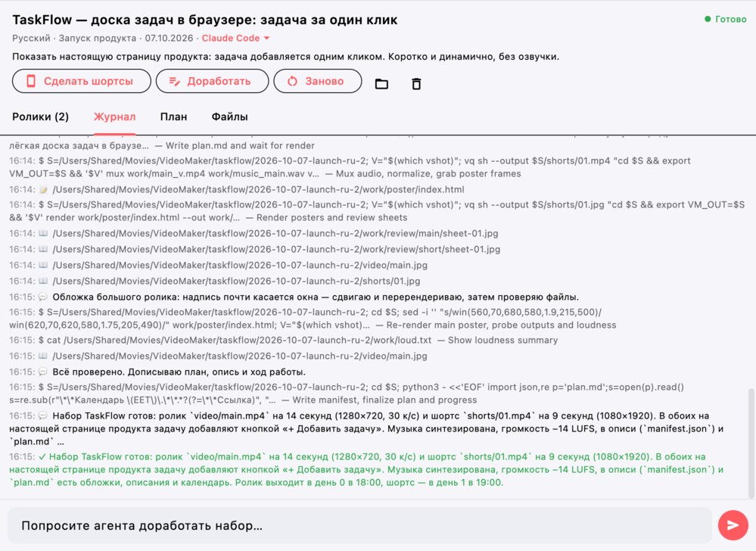Open the 'Файлы' tab

(x=229, y=117)
